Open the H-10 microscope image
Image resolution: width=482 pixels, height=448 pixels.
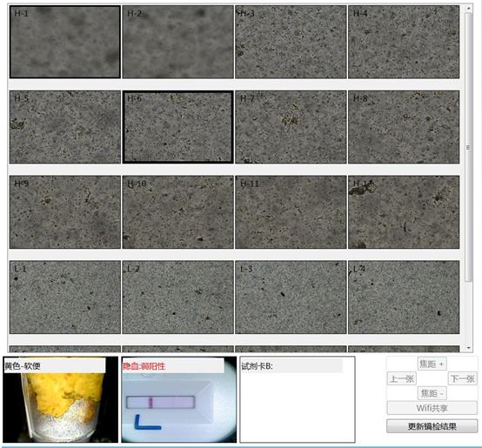tap(177, 212)
